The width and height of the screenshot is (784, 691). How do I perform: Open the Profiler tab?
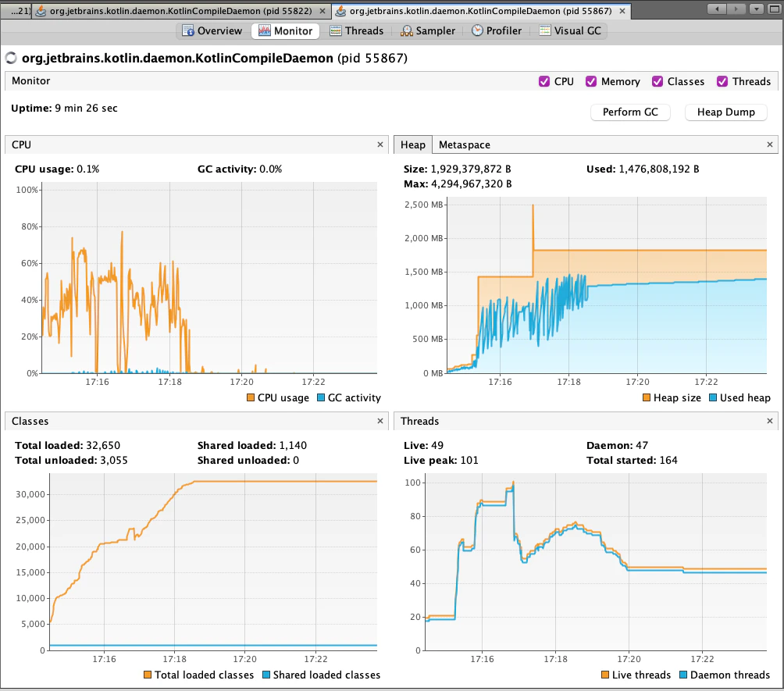click(497, 31)
